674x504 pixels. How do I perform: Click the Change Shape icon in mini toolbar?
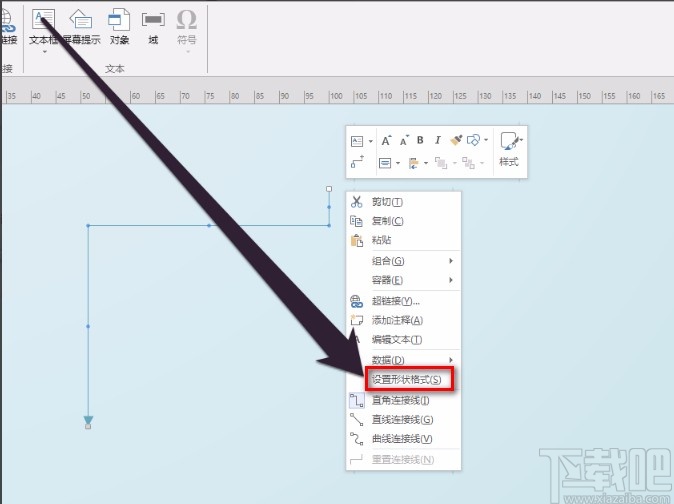coord(473,140)
